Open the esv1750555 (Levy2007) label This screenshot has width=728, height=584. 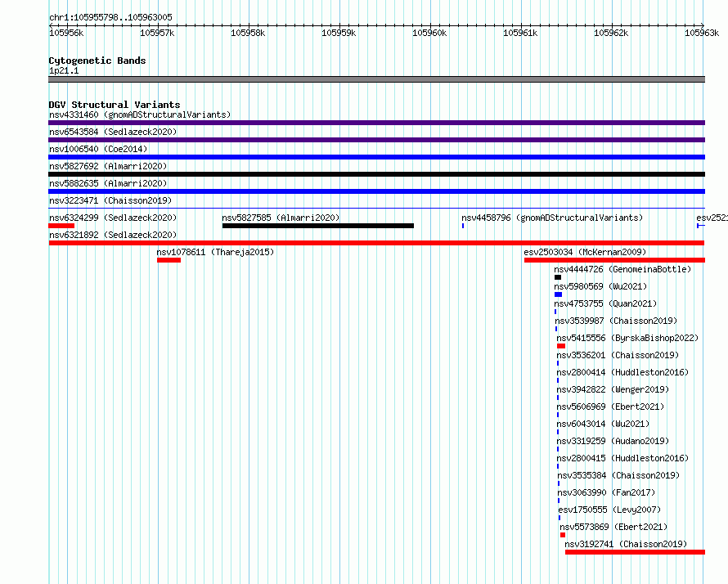(609, 510)
